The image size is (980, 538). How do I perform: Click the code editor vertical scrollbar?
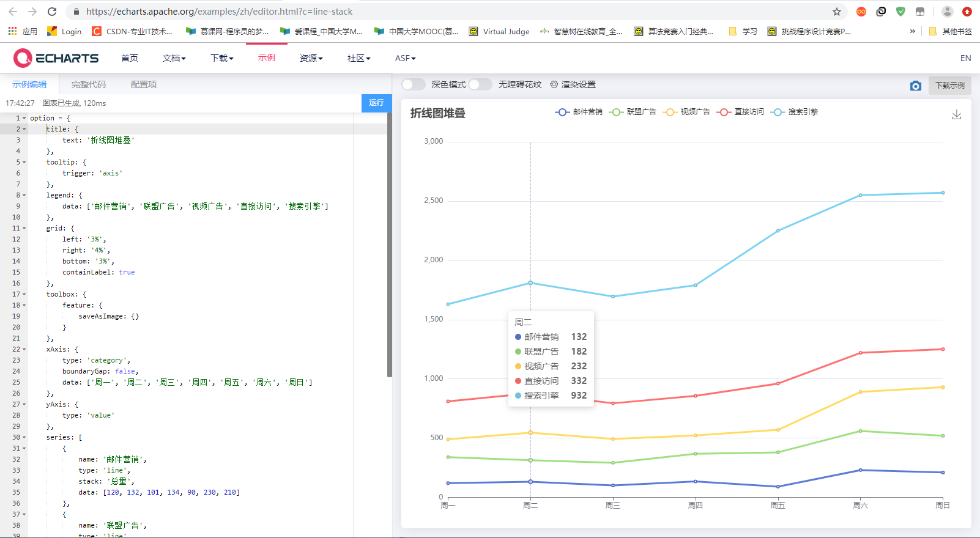[389, 245]
